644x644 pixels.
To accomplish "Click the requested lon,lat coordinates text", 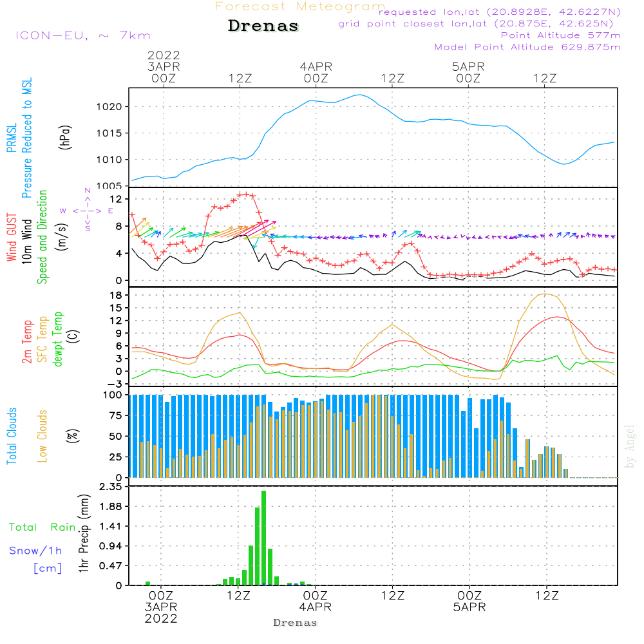I will [500, 12].
